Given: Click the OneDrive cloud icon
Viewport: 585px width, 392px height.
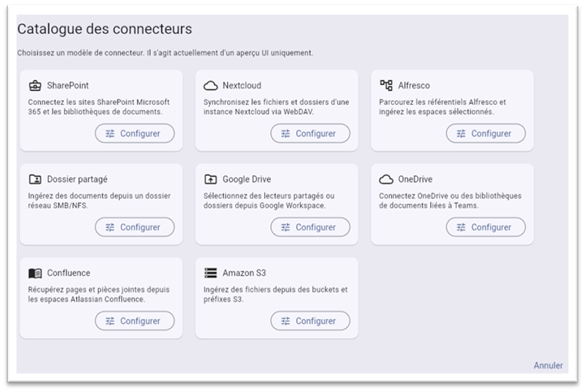Looking at the screenshot, I should click(x=386, y=179).
